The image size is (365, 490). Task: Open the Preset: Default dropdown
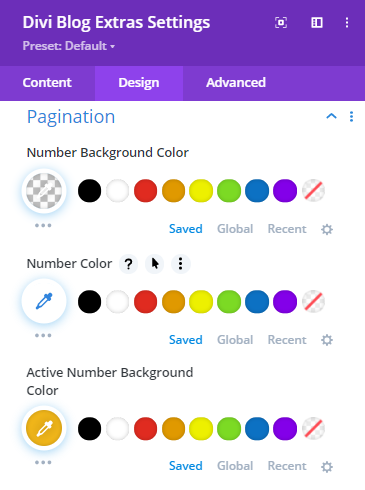click(x=69, y=46)
